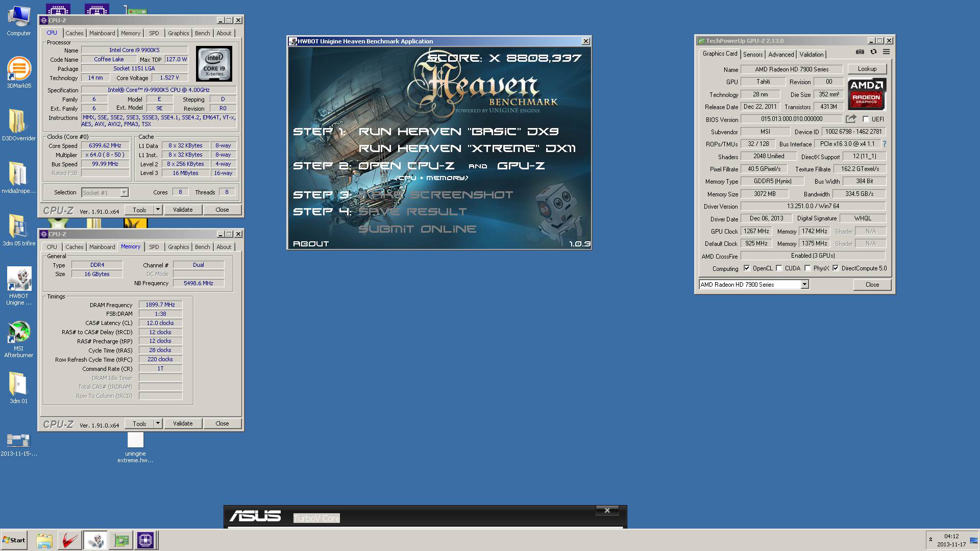Select the 3dm 01 folder icon
The image size is (980, 551).
pos(19,388)
